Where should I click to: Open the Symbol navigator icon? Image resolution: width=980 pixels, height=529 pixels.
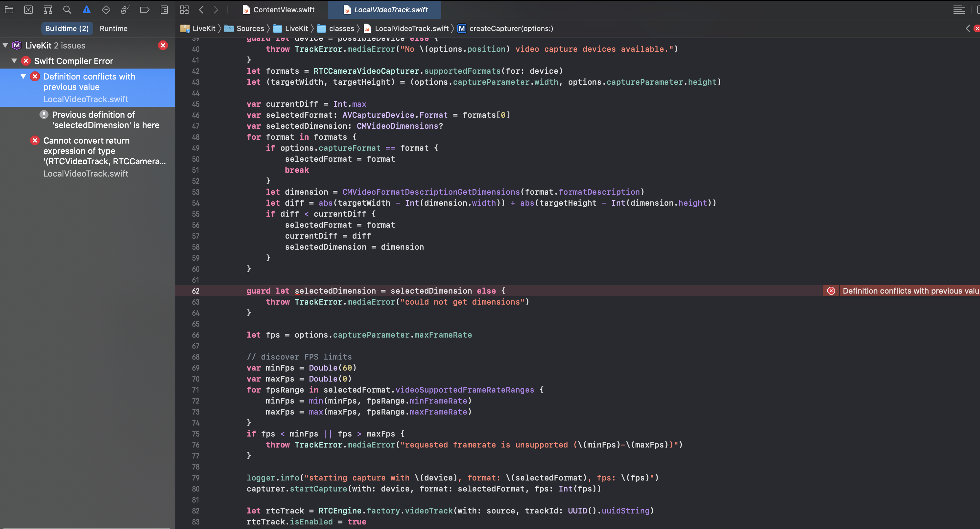click(48, 9)
